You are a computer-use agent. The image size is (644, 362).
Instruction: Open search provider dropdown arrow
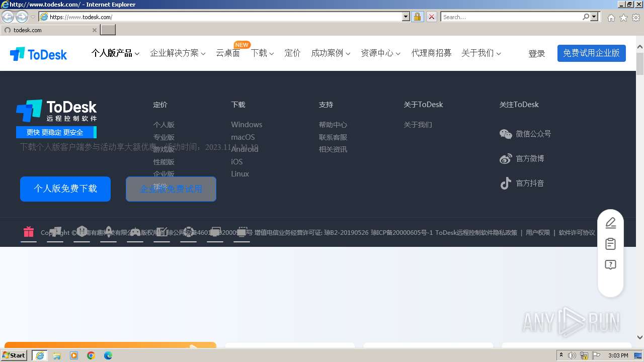(x=595, y=17)
